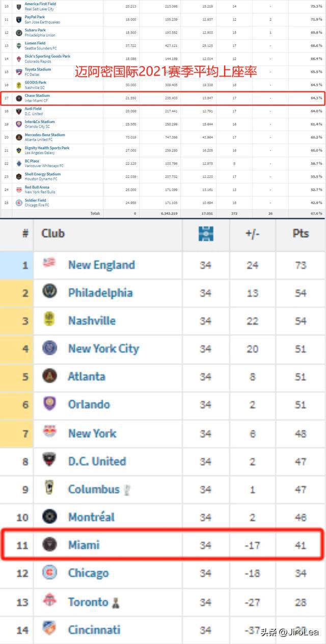Click the New England Revolution crest icon
Screen dimensions: 326x644
[49, 264]
